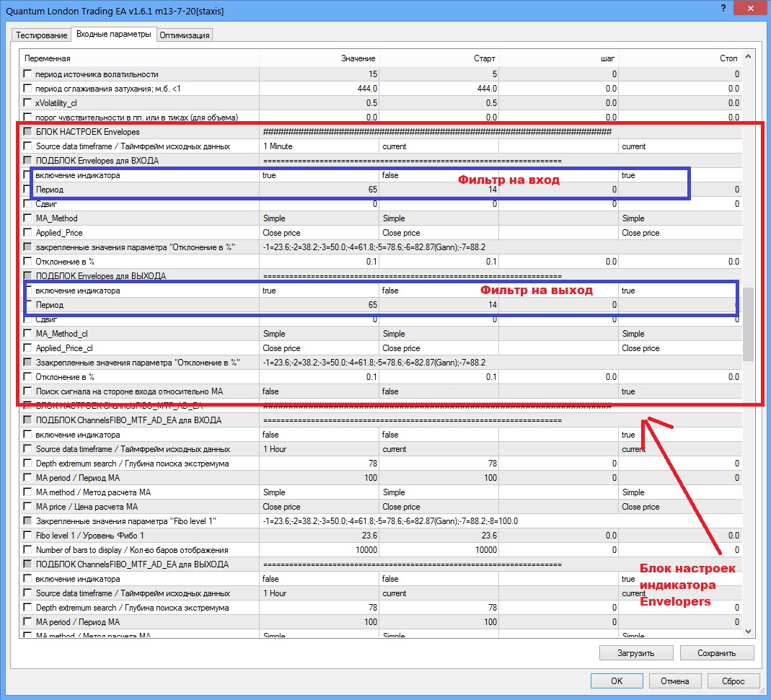The width and height of the screenshot is (771, 700).
Task: Click the Отмена button
Action: click(x=674, y=681)
